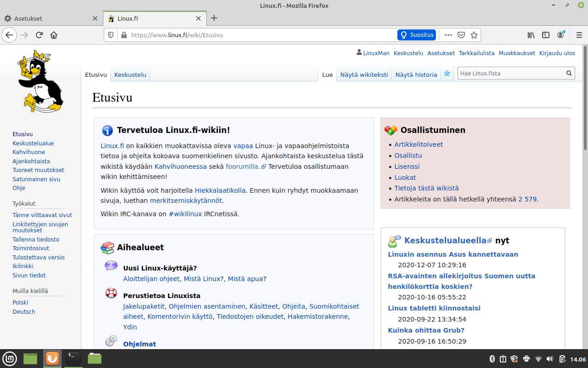Save page to Pocket icon
This screenshot has width=588, height=368.
461,35
